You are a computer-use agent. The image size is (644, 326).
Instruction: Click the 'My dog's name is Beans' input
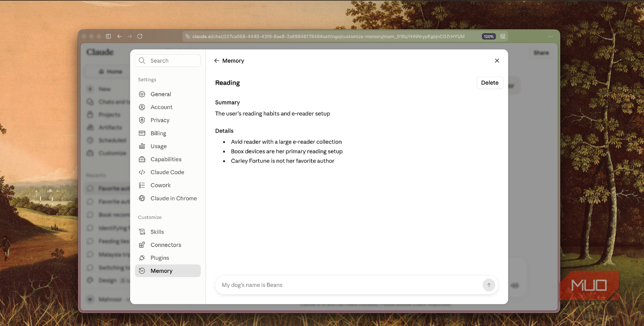[x=349, y=285]
